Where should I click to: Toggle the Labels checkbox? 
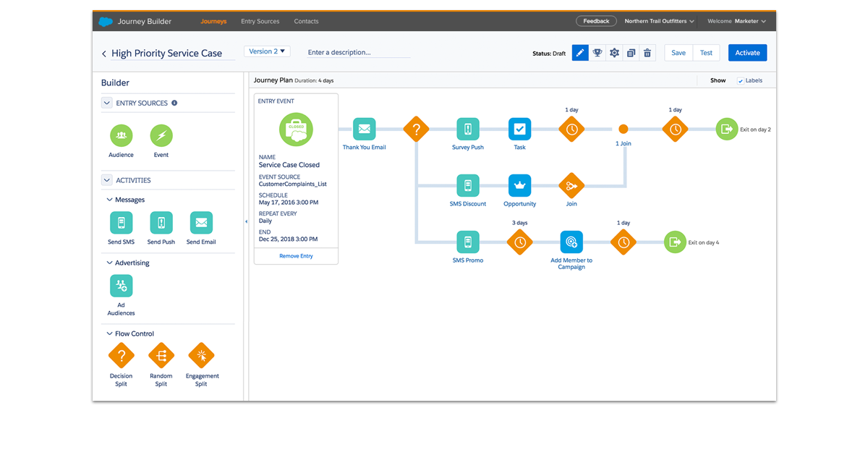click(740, 81)
